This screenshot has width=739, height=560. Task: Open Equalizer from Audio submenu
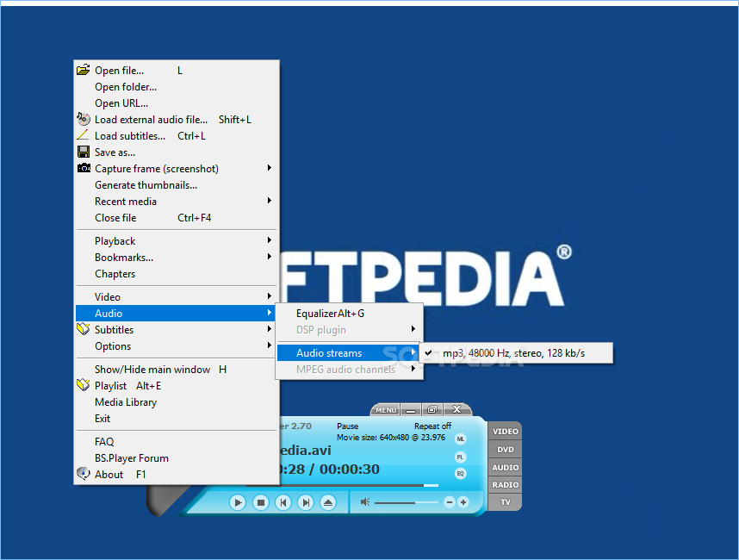pos(349,313)
